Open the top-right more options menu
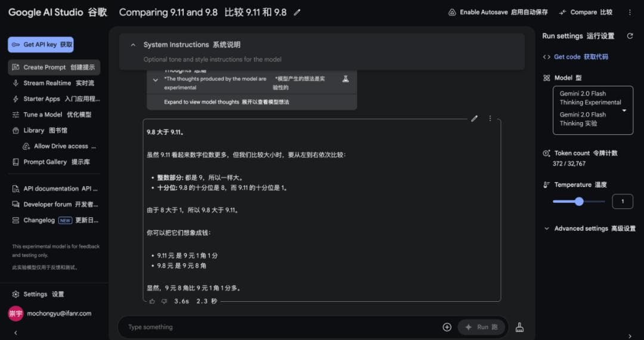The image size is (644, 340). click(x=630, y=13)
